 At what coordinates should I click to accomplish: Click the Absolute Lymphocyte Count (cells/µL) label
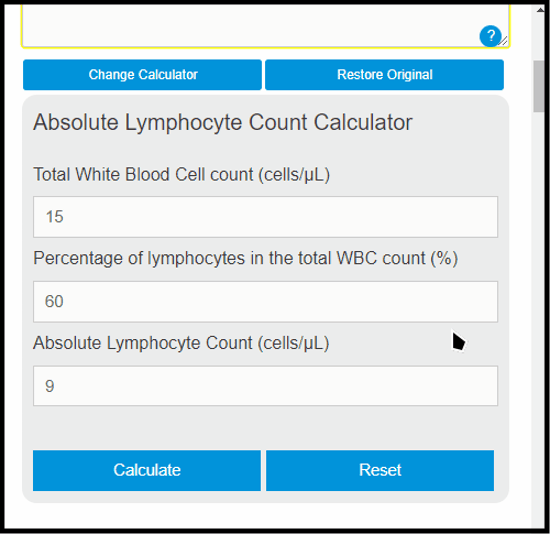click(181, 343)
